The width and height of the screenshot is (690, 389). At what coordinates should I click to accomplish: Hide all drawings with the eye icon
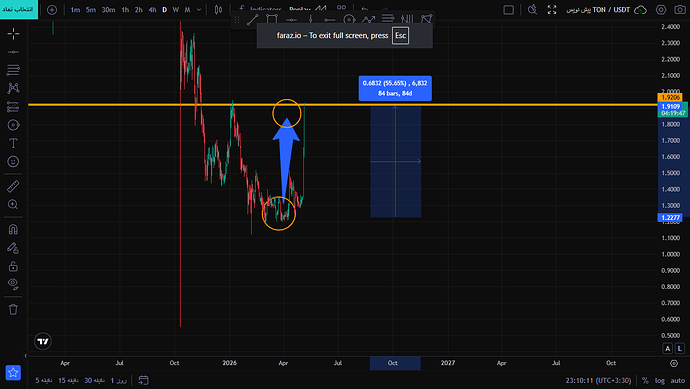click(13, 284)
